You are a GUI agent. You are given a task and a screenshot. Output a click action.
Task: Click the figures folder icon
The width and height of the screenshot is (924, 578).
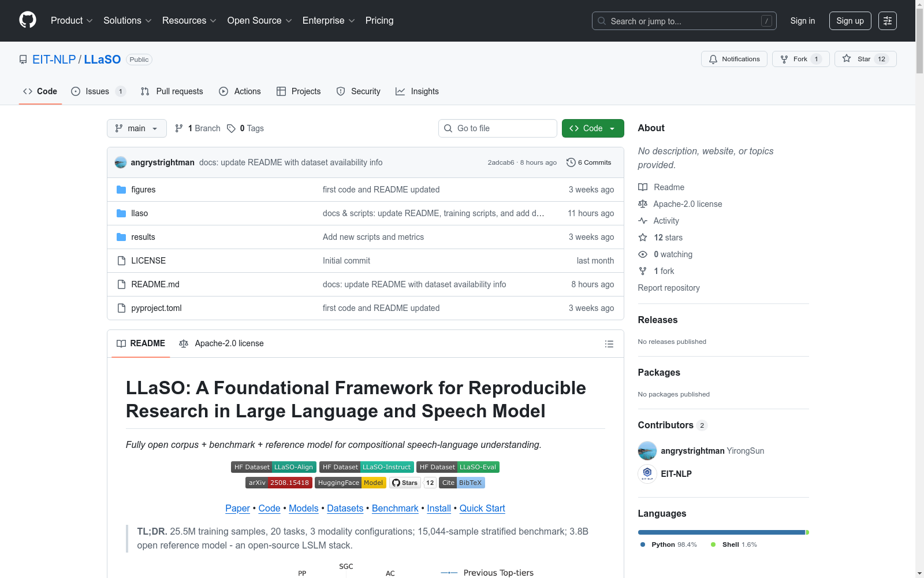click(x=121, y=190)
